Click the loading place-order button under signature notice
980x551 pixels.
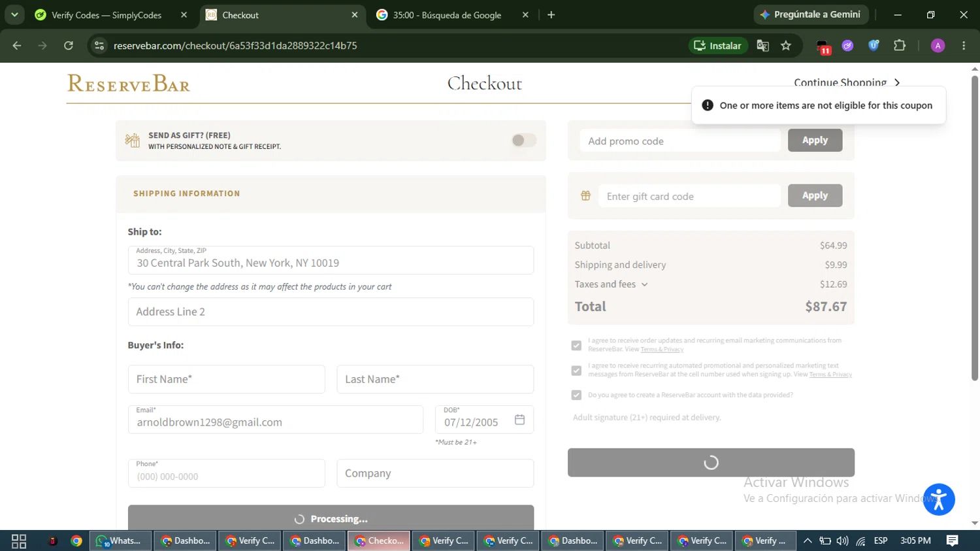tap(711, 462)
